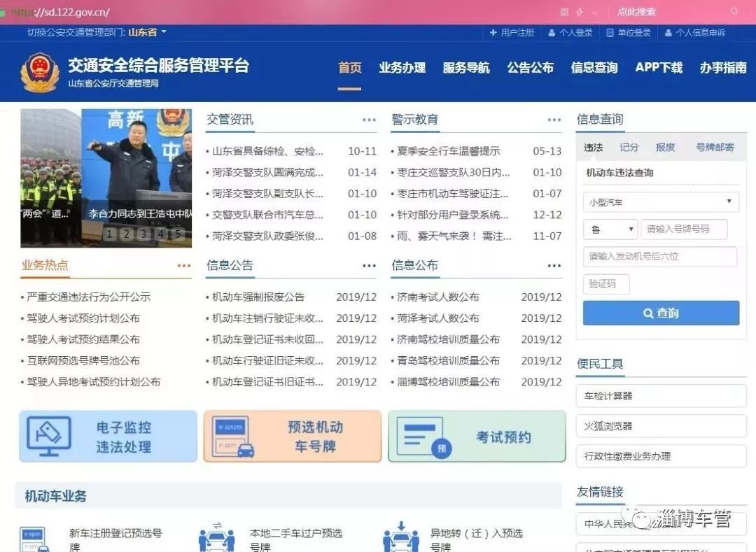Open 办事指南 in main navigation

click(x=723, y=67)
